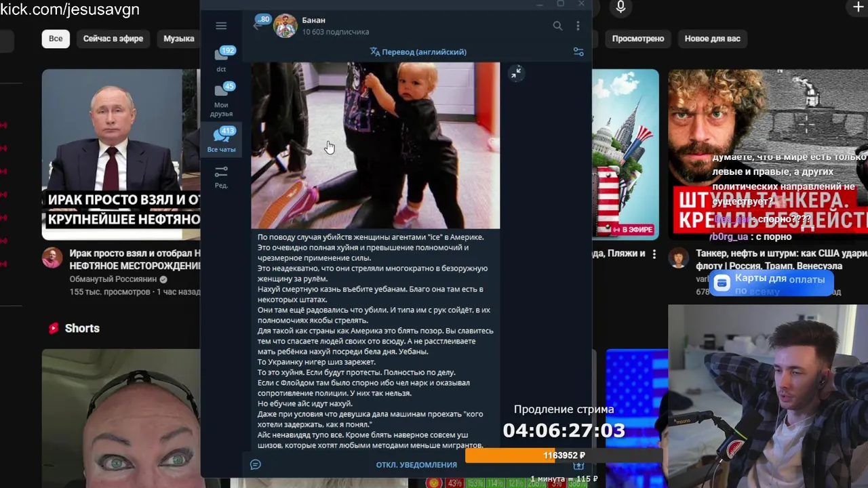Click the Банан channel title
The width and height of the screenshot is (868, 488).
click(x=314, y=20)
